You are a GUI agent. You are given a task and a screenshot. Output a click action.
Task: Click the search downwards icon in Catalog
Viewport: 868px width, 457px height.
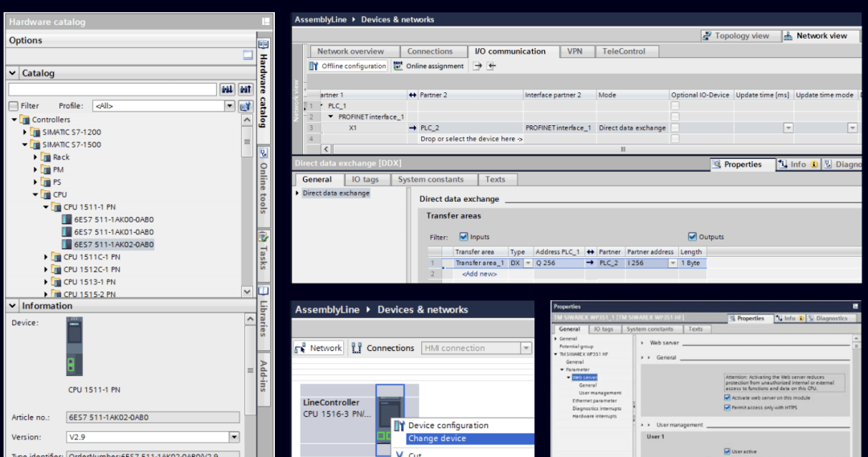pyautogui.click(x=227, y=89)
